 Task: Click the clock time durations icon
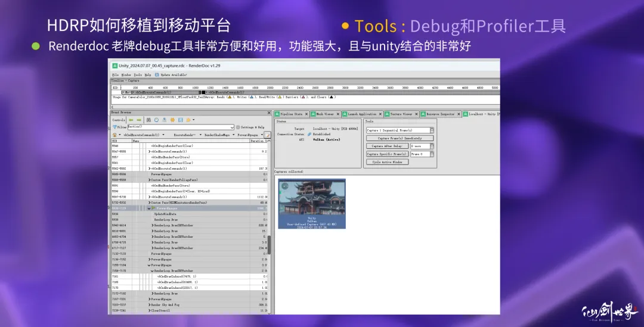click(x=156, y=120)
